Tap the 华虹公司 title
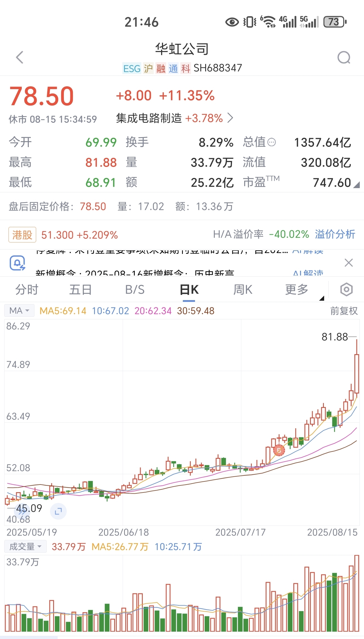The height and width of the screenshot is (639, 364). [182, 49]
